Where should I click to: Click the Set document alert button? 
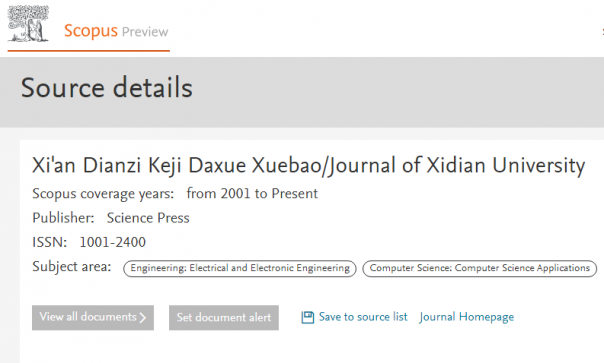point(224,318)
